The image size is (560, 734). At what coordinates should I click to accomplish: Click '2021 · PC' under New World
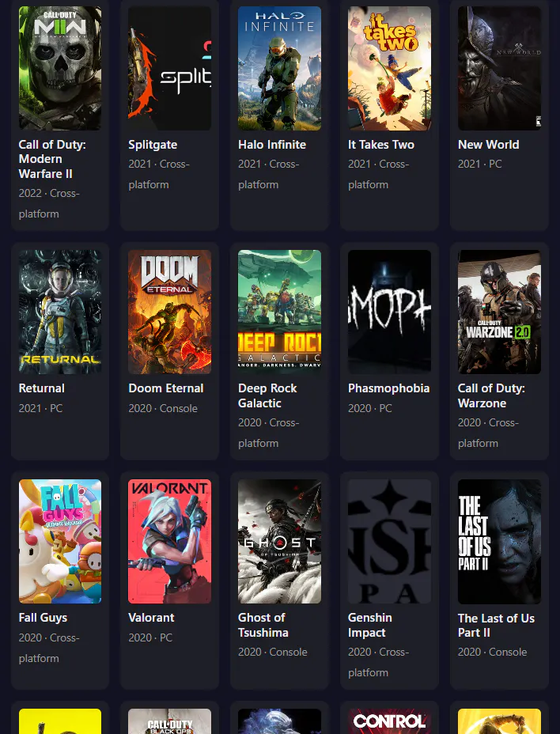pyautogui.click(x=480, y=164)
